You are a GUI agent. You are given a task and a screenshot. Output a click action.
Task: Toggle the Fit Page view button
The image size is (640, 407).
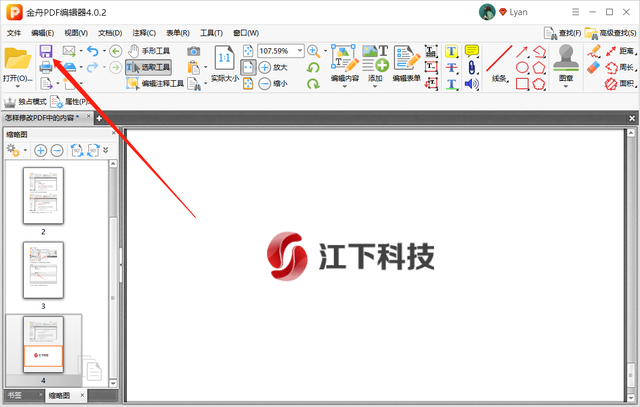248,67
